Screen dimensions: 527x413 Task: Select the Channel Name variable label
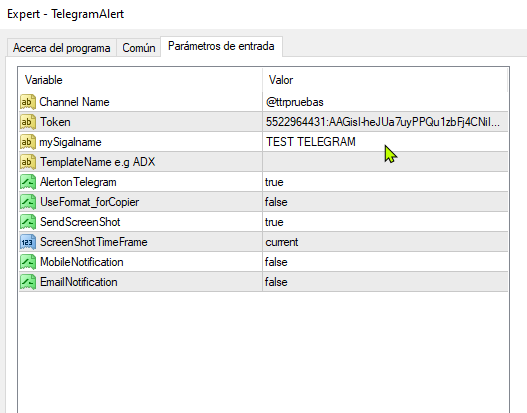(x=74, y=102)
